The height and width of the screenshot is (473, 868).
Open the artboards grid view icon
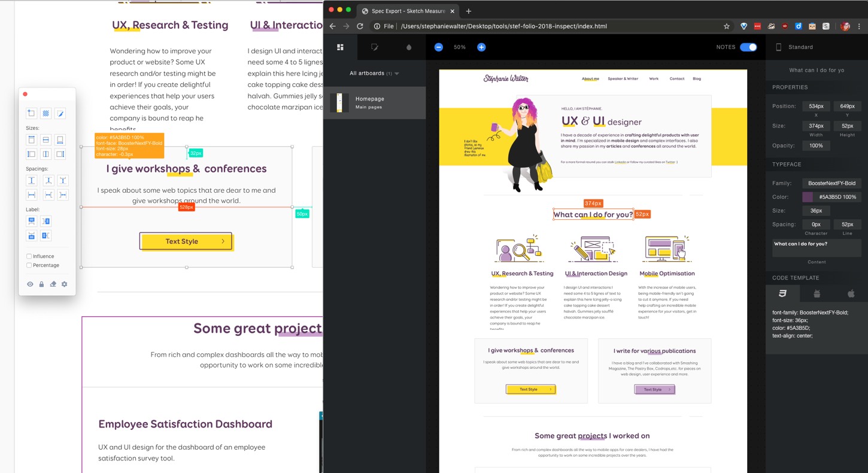click(x=340, y=47)
